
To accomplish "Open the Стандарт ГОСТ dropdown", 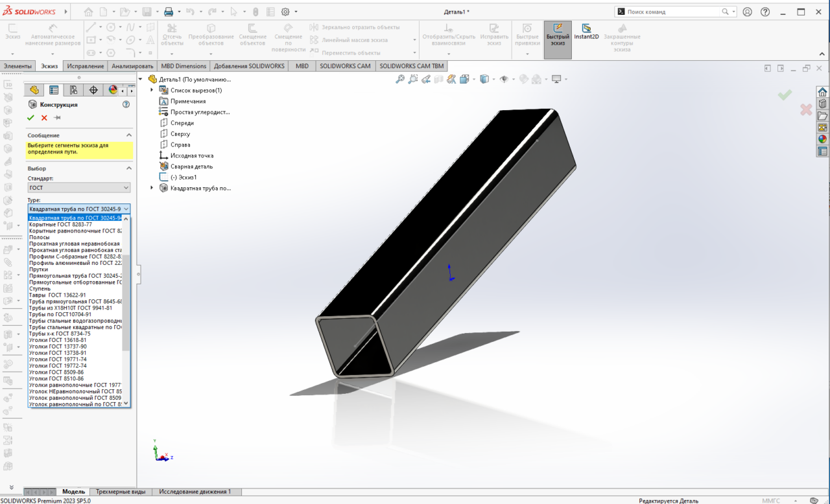I will click(79, 188).
